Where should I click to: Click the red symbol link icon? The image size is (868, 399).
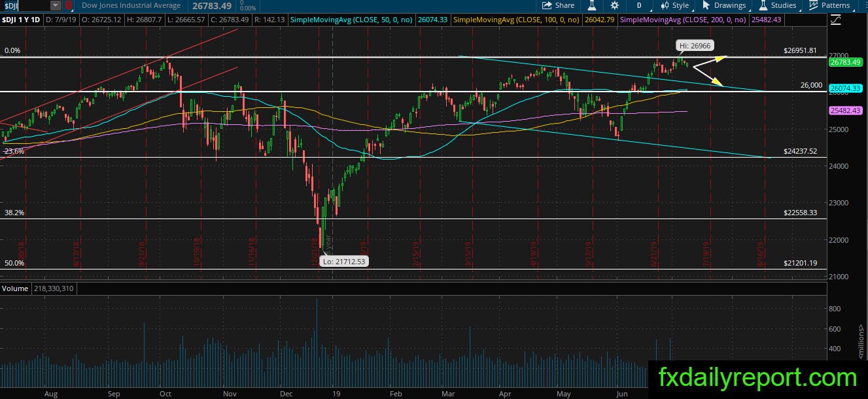(68, 5)
